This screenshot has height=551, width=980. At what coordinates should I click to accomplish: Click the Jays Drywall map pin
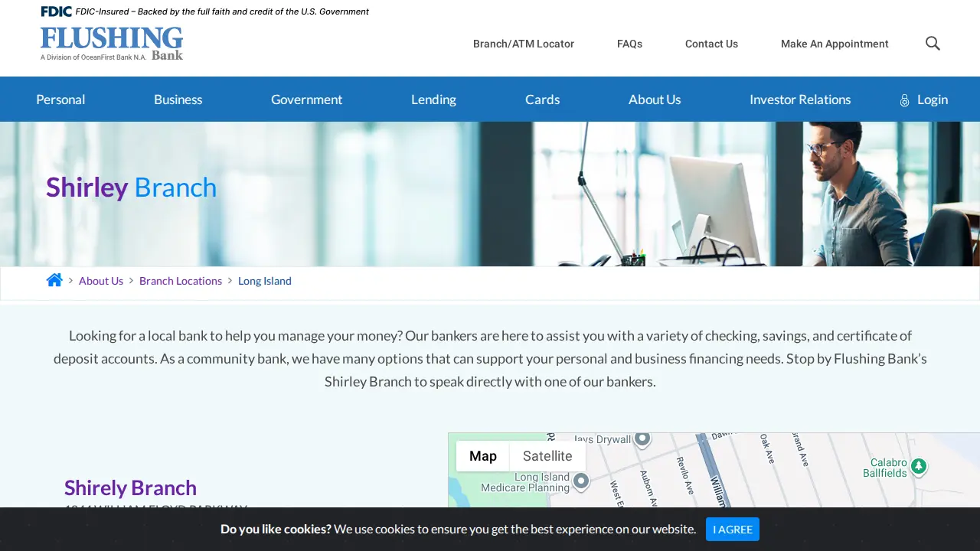[642, 439]
